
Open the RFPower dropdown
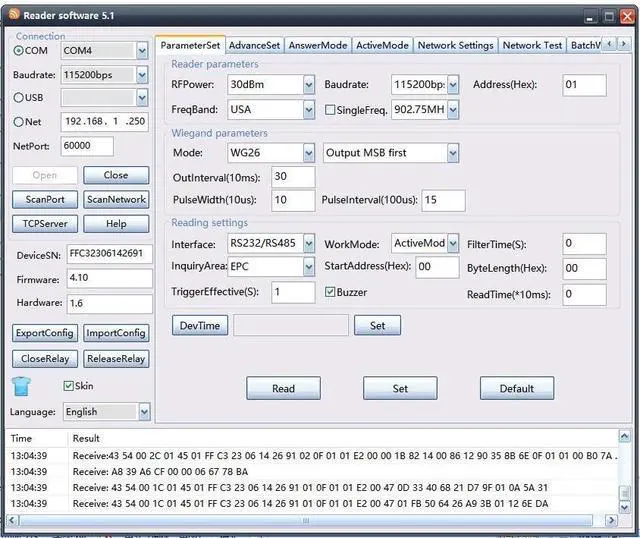(308, 85)
